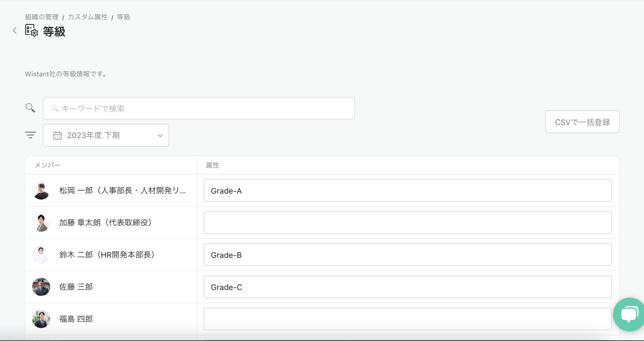This screenshot has height=341, width=644.
Task: Click the filter lines icon
Action: (31, 135)
